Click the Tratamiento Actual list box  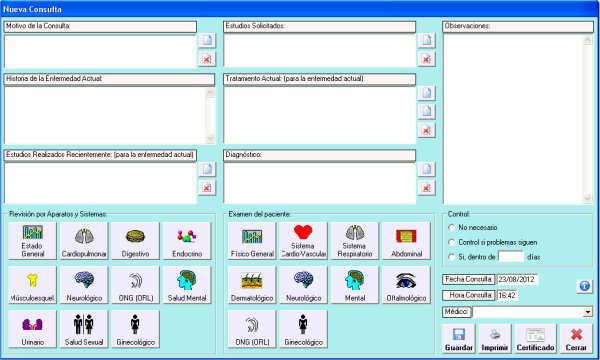point(320,115)
